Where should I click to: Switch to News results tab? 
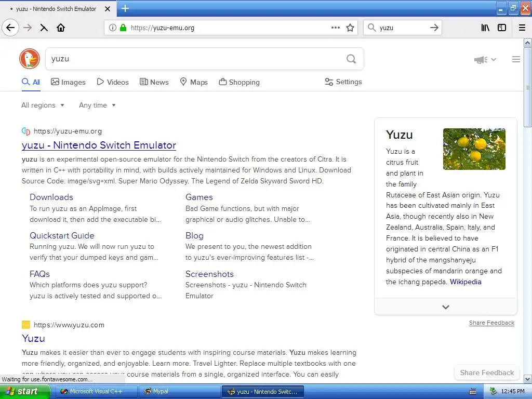tap(154, 82)
